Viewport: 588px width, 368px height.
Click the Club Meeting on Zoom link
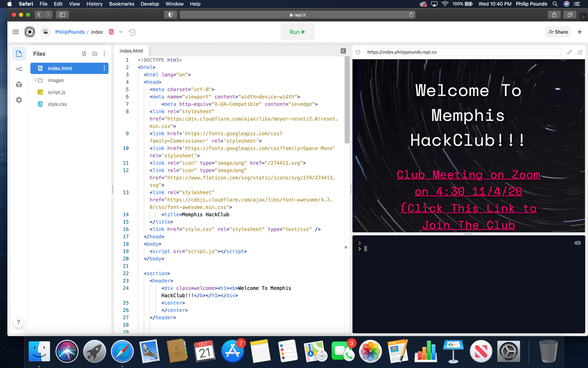click(469, 200)
